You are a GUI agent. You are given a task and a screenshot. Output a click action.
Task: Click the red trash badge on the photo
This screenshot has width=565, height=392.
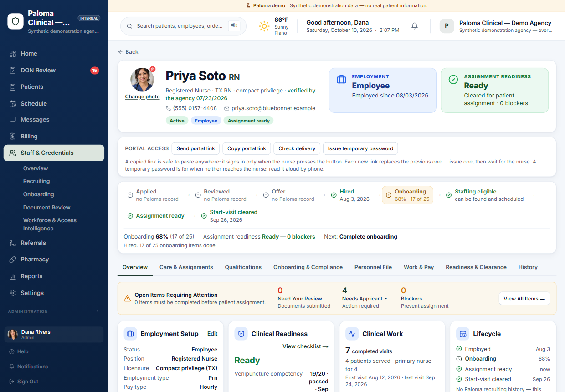(153, 69)
